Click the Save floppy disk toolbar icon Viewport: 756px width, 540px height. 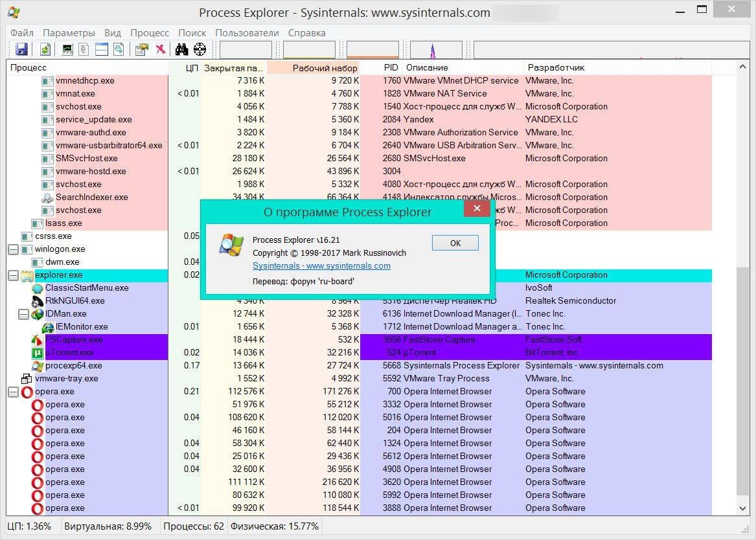pyautogui.click(x=21, y=49)
